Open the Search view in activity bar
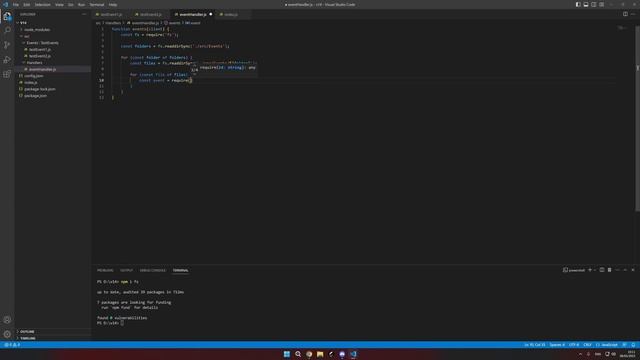 [7, 30]
